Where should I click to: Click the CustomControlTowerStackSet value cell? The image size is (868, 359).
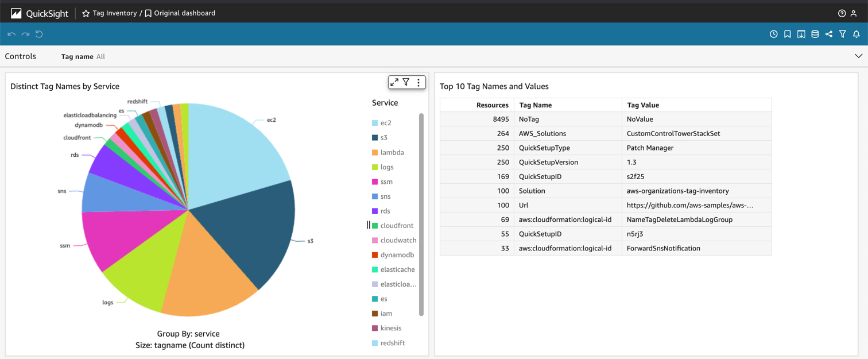coord(696,134)
